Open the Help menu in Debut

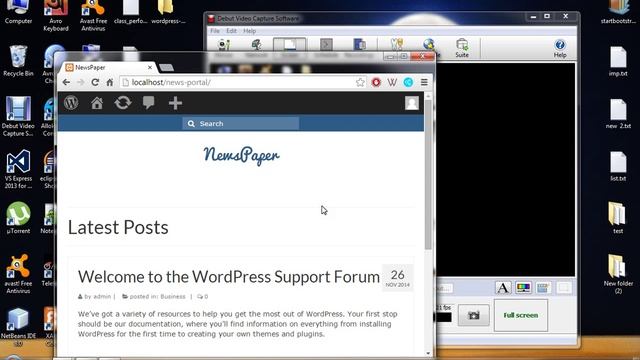(249, 31)
